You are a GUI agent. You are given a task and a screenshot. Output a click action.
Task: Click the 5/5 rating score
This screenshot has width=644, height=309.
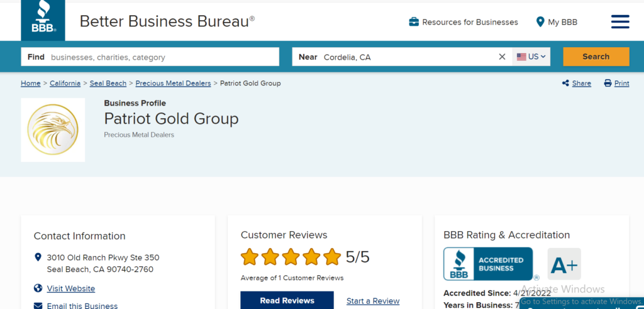[358, 257]
